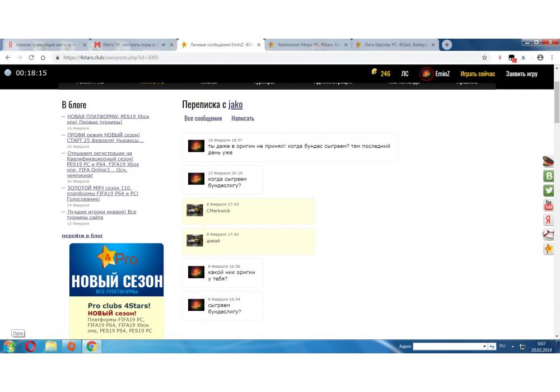Open the Twitter icon on right sidebar
This screenshot has height=392, width=560.
(549, 190)
